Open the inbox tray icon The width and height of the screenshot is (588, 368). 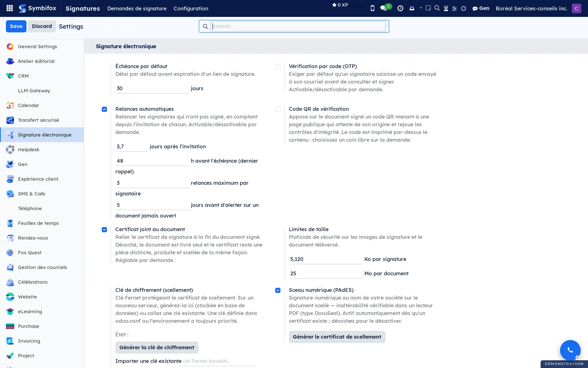(412, 8)
